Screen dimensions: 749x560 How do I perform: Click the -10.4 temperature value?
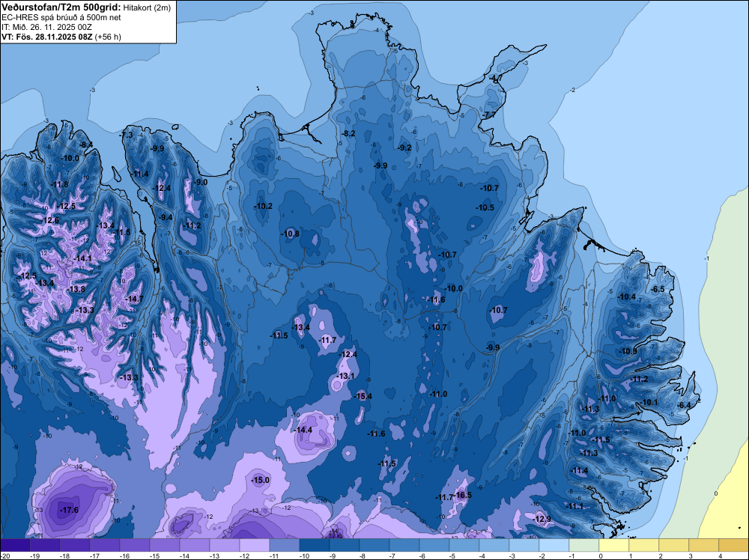tap(627, 297)
